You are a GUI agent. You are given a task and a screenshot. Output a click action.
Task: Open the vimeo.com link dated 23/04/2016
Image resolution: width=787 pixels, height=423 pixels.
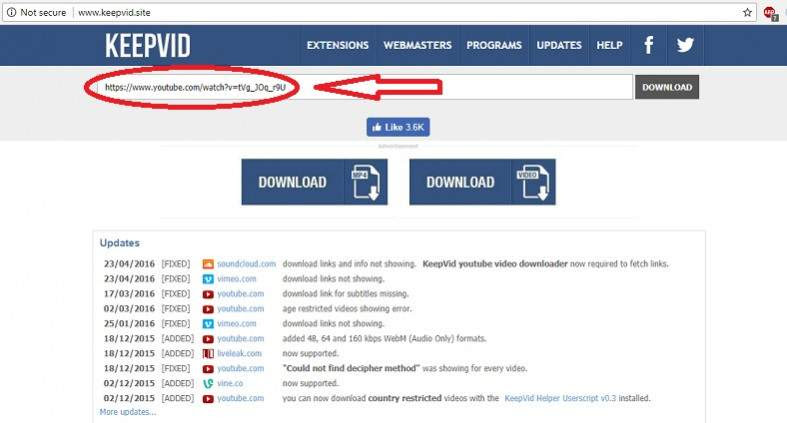(x=236, y=279)
